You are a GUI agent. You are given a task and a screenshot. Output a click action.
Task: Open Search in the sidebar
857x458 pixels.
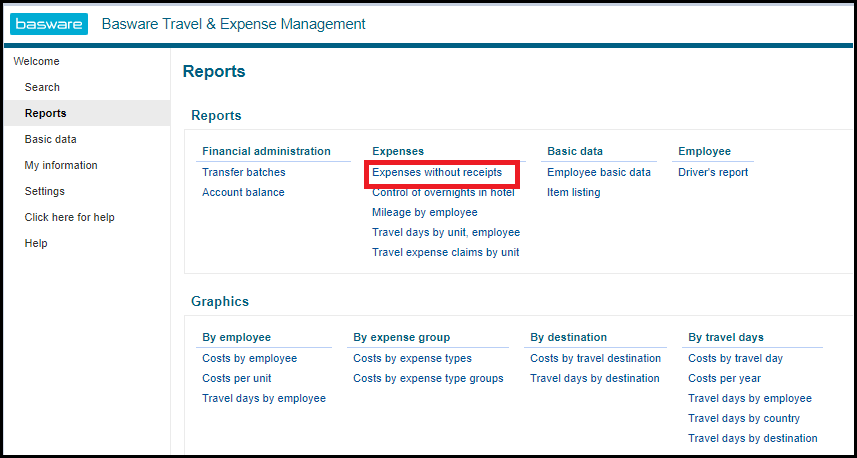coord(42,87)
